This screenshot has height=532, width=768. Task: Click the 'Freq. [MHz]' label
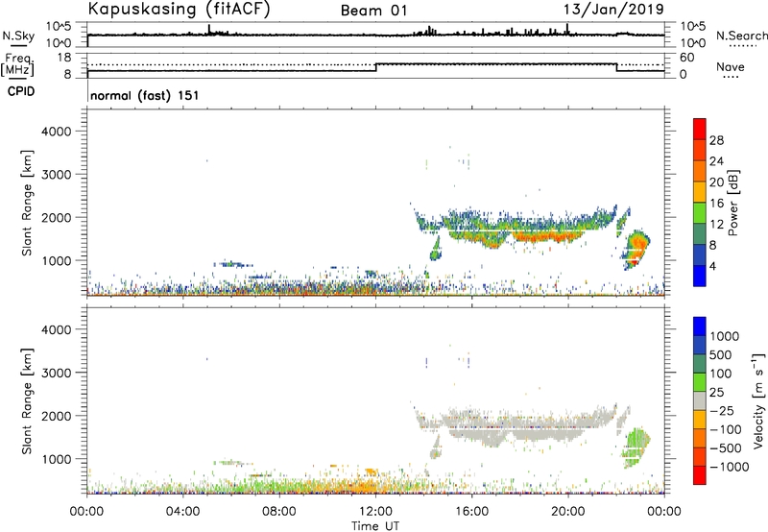click(x=17, y=65)
